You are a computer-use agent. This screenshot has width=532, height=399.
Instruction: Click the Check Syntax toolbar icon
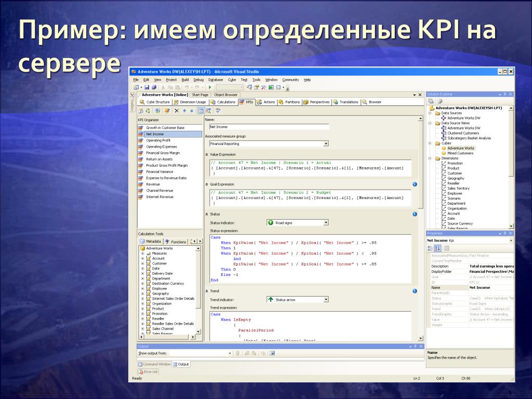point(218,111)
